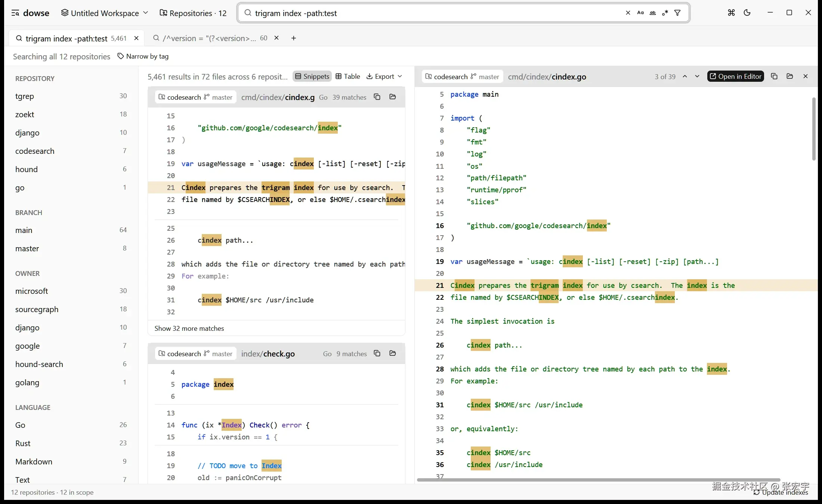This screenshot has width=822, height=504.
Task: Click the preview vertical scrollbar
Action: pyautogui.click(x=814, y=129)
